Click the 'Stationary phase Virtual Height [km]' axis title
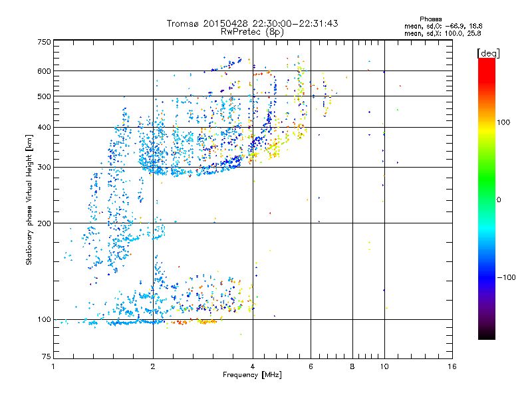This screenshot has width=532, height=399. (29, 199)
